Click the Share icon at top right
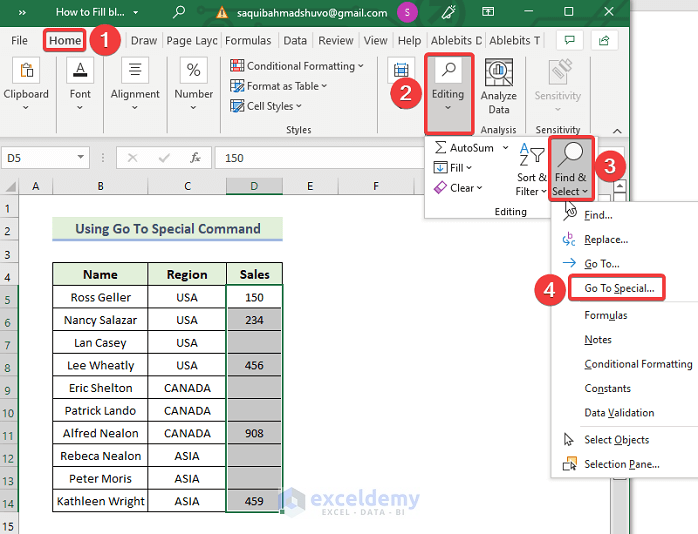Screen dimensions: 698x534 coord(604,40)
